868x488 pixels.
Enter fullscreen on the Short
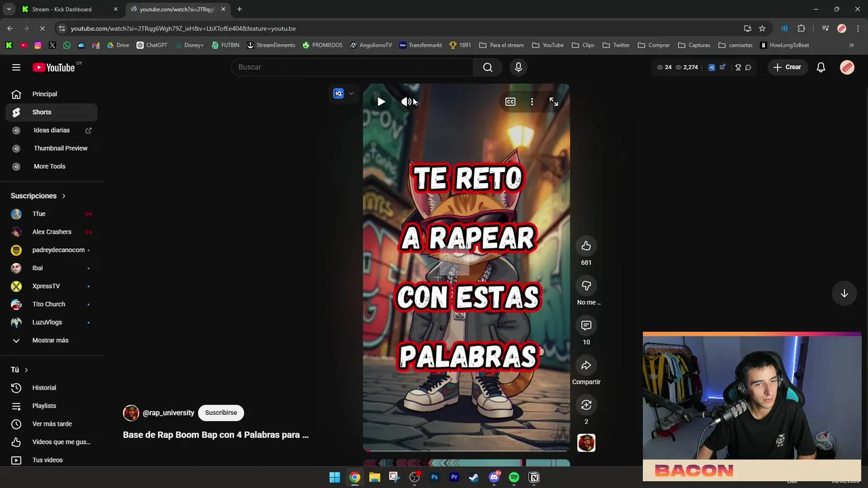[554, 102]
